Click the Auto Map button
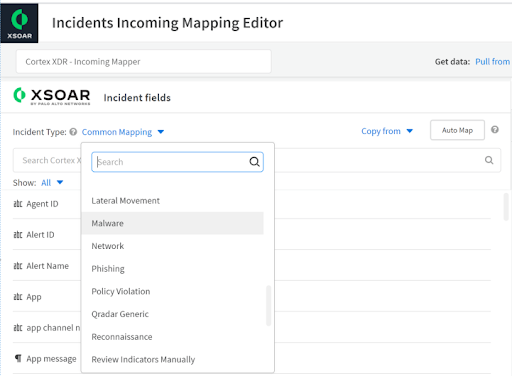The height and width of the screenshot is (376, 512). pyautogui.click(x=457, y=130)
